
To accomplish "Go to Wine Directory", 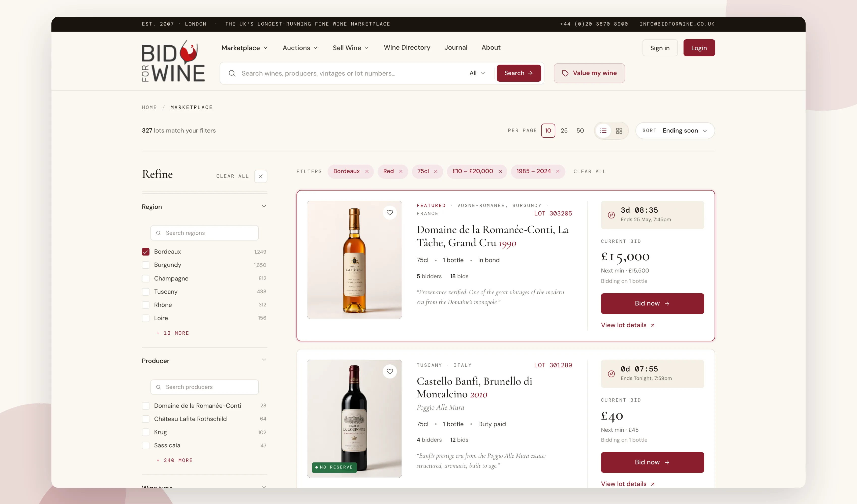I will pos(407,48).
